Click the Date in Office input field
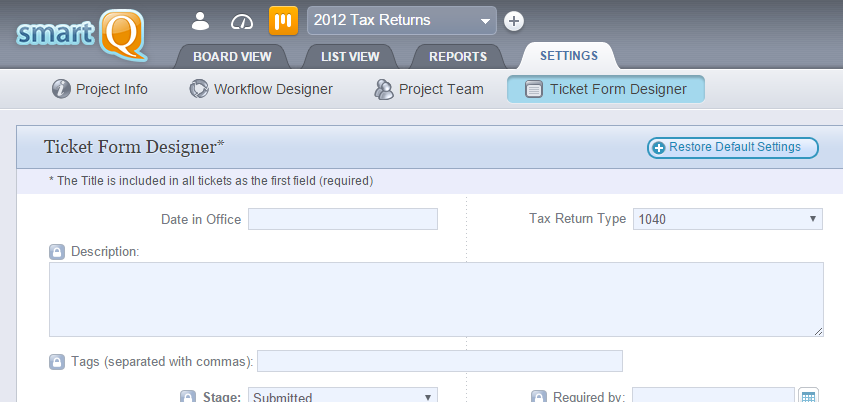Image resolution: width=843 pixels, height=402 pixels. point(342,219)
